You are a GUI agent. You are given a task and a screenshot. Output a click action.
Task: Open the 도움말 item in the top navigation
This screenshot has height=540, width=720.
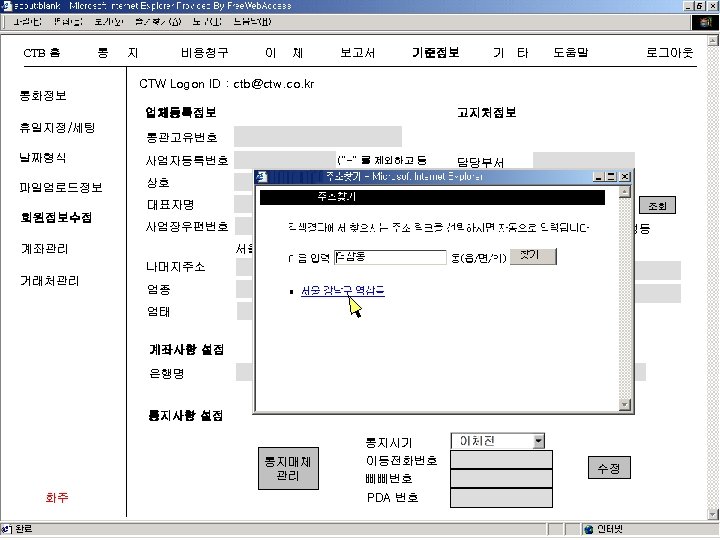pos(571,53)
